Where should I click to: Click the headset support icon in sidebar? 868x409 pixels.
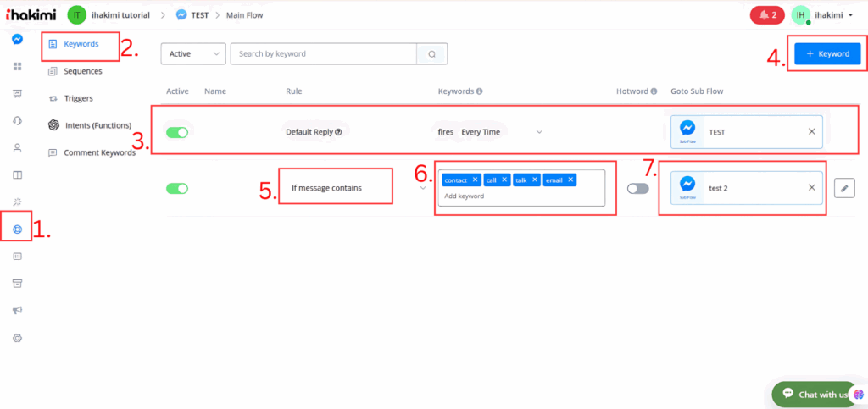[17, 120]
